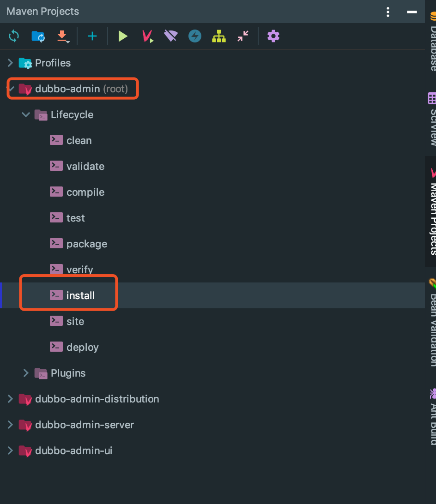
Task: Toggle Maven offline mode
Action: 170,36
